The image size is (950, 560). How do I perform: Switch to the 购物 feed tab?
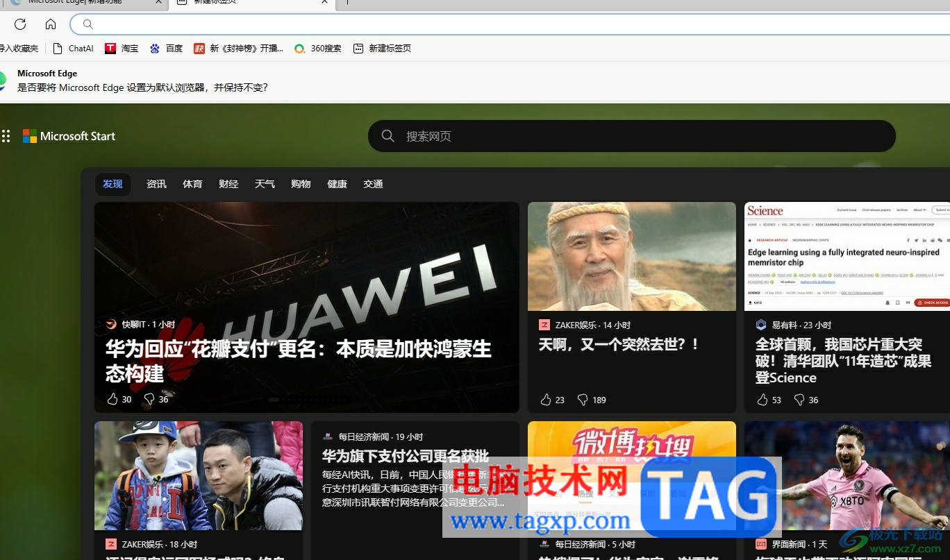[301, 184]
